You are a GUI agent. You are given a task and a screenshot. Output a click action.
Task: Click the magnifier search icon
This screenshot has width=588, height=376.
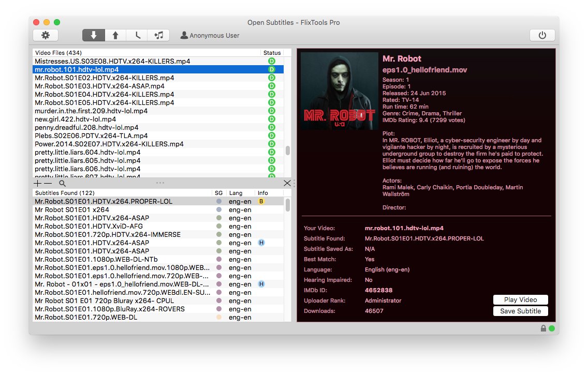point(62,183)
